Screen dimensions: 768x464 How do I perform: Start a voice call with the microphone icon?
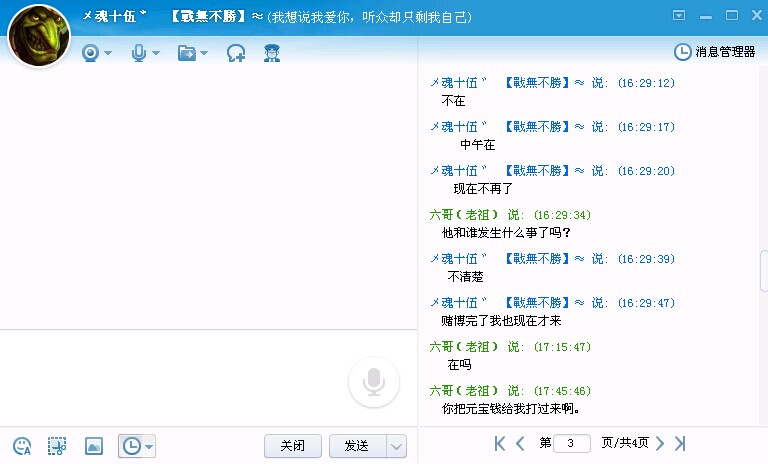pos(139,53)
